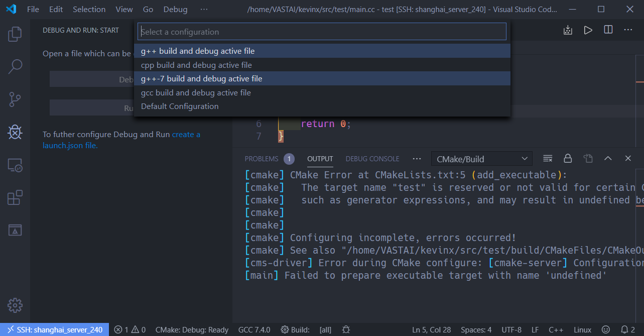Screen dimensions: 644x336
Task: Open the Selection menu
Action: [89, 9]
